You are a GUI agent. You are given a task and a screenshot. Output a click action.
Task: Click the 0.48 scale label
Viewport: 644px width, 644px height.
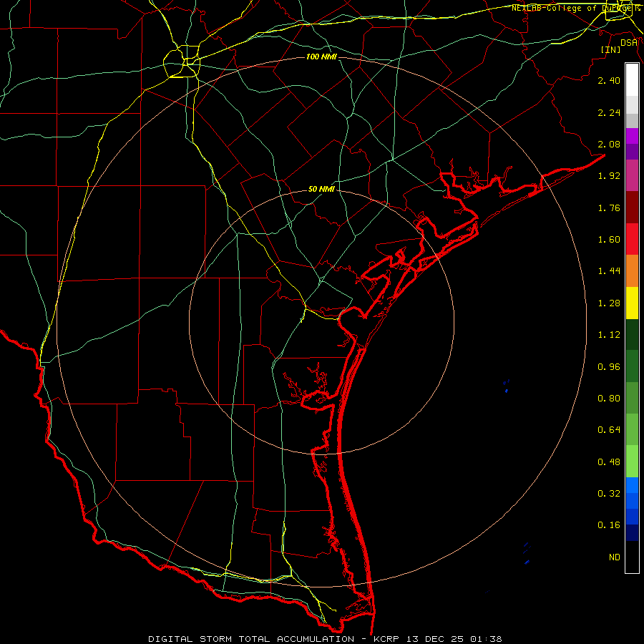(609, 462)
